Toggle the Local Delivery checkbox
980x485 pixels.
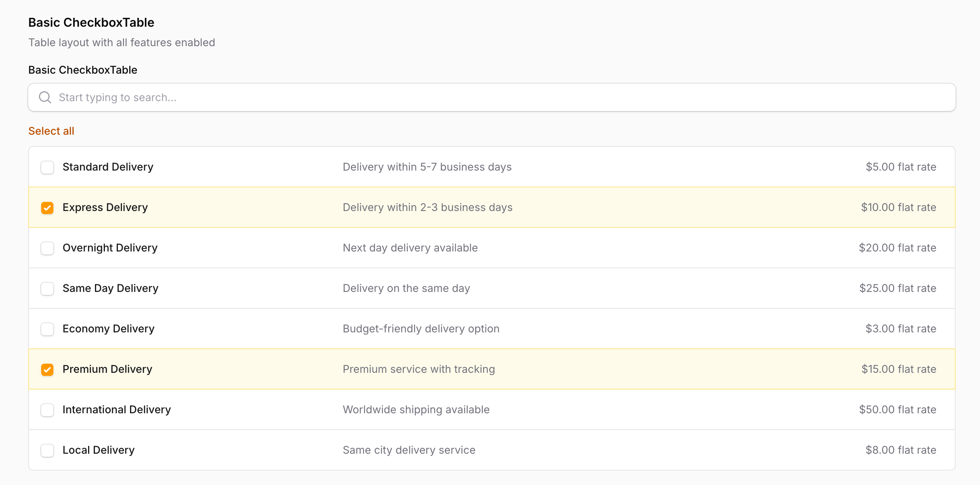tap(47, 450)
